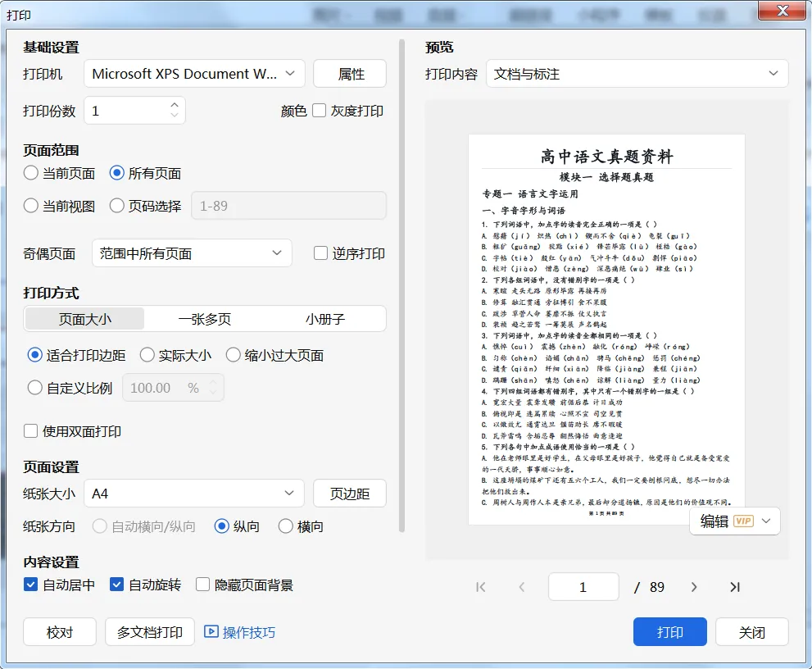Click the blue 打印 button
Viewport: 812px width, 669px height.
(x=669, y=631)
